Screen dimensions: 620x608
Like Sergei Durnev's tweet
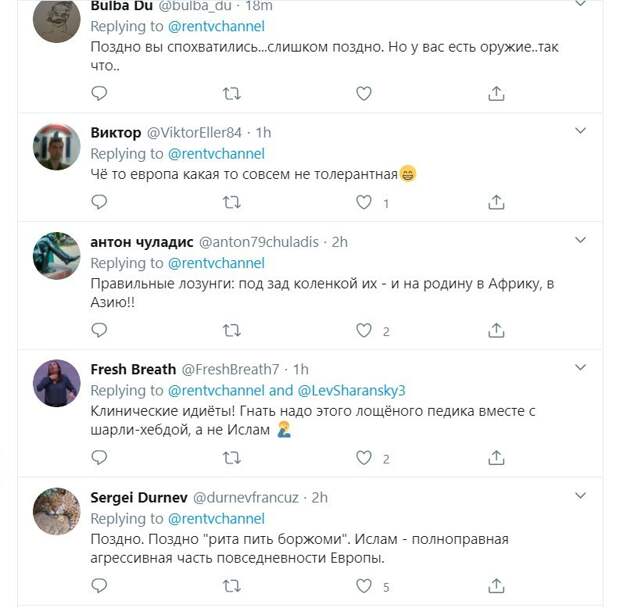[x=364, y=587]
